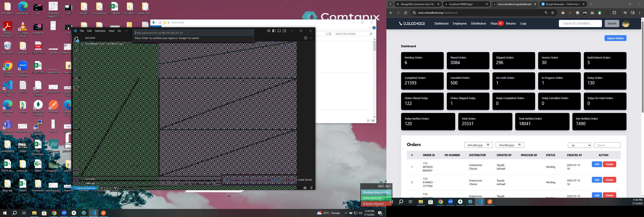This screenshot has height=217, width=644.
Task: Open Chrome zoom magnifier icon in address bar
Action: [x=546, y=13]
